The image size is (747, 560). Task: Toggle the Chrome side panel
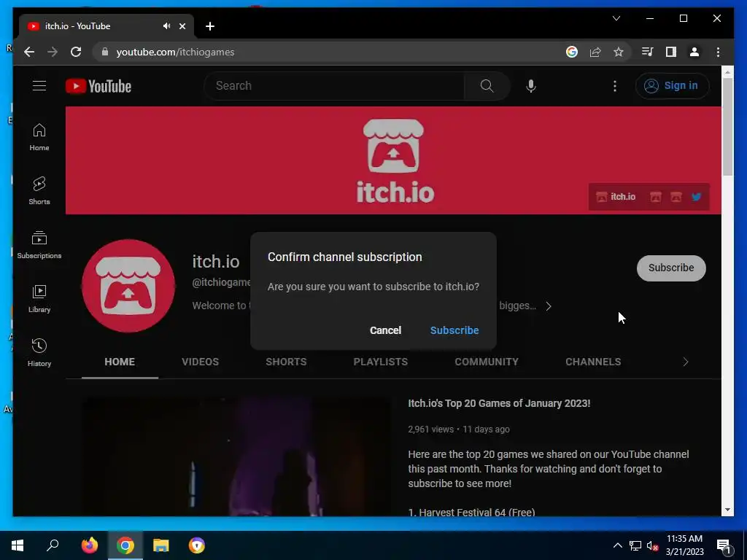click(x=671, y=52)
